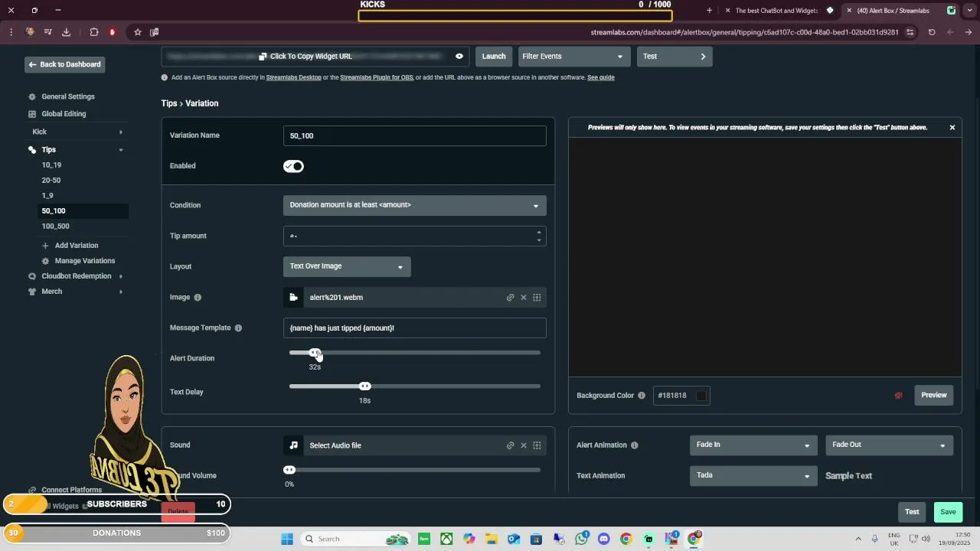Click the copy icon next to Widget URL

(x=263, y=57)
